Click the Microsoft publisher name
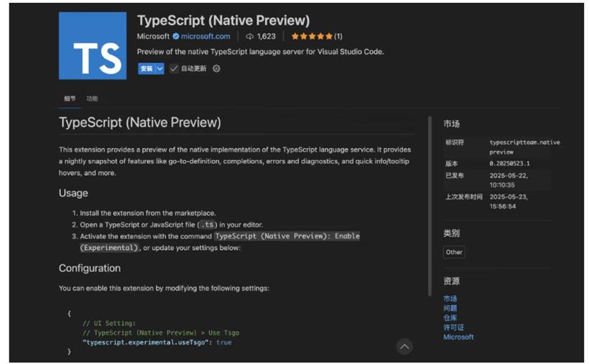Image resolution: width=589 pixels, height=364 pixels. (x=153, y=37)
